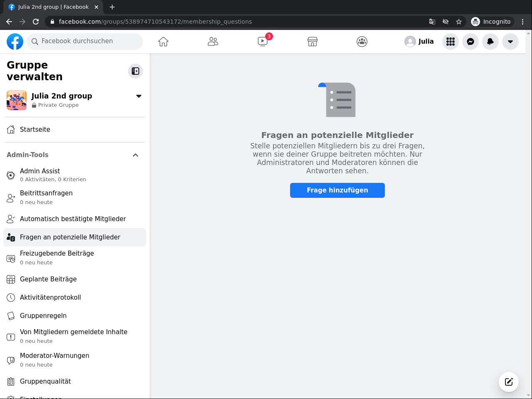Open the Groups icon in top navigation
532x399 pixels.
[362, 42]
